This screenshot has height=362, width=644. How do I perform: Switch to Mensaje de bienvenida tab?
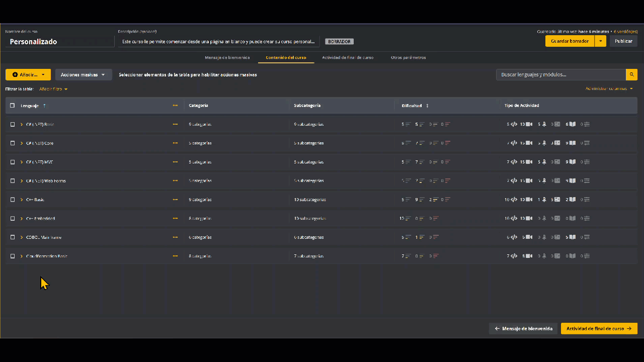[x=227, y=57]
